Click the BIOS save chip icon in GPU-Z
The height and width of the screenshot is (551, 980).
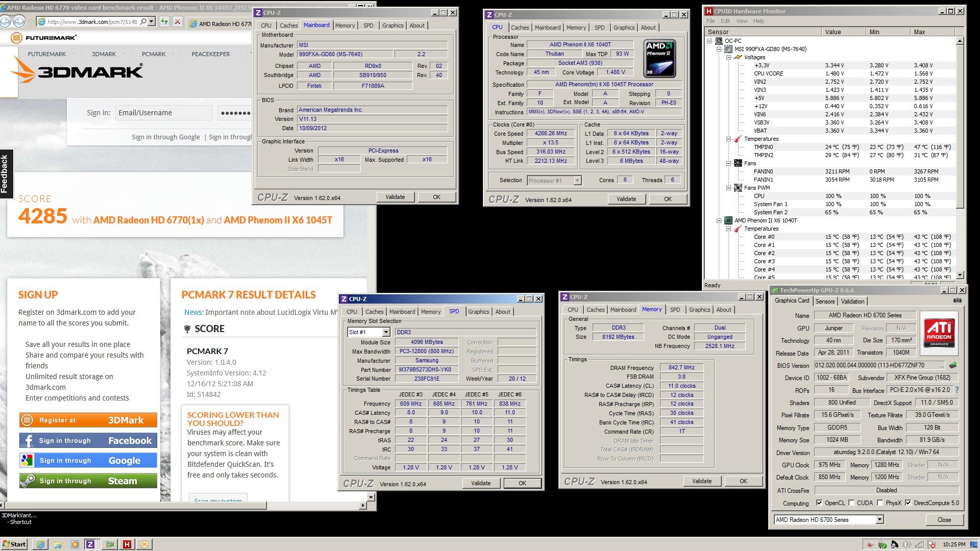coord(953,365)
